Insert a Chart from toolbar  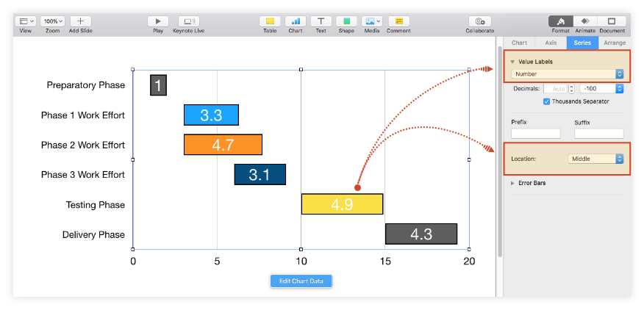(x=296, y=21)
